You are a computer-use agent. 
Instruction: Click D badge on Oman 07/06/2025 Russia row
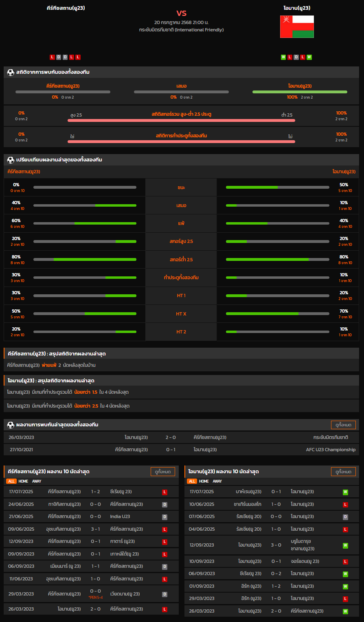[x=345, y=517]
